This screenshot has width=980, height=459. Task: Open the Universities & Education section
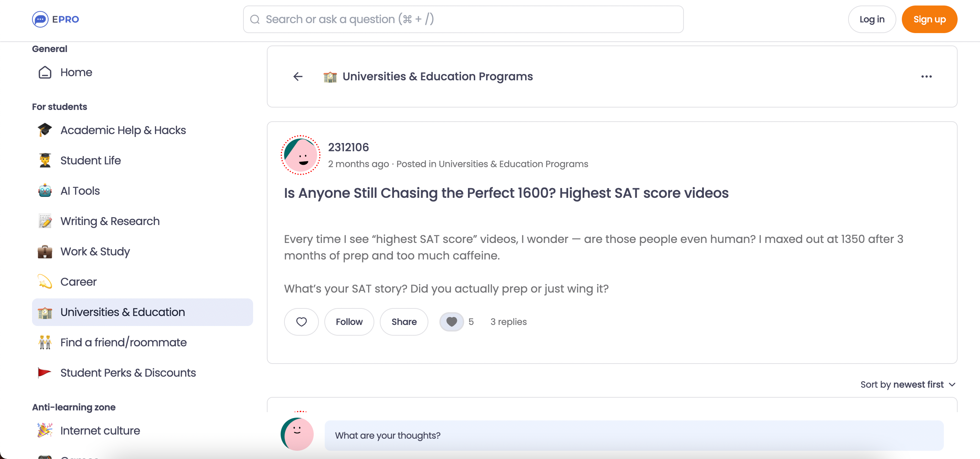pyautogui.click(x=123, y=312)
